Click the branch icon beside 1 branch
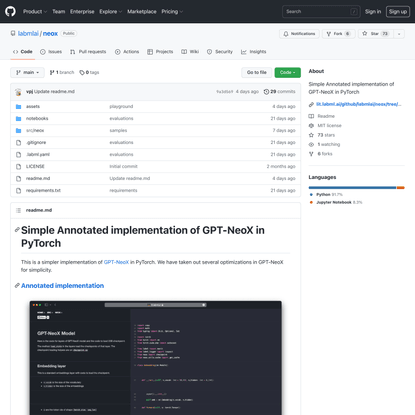The image size is (415, 415). 52,72
